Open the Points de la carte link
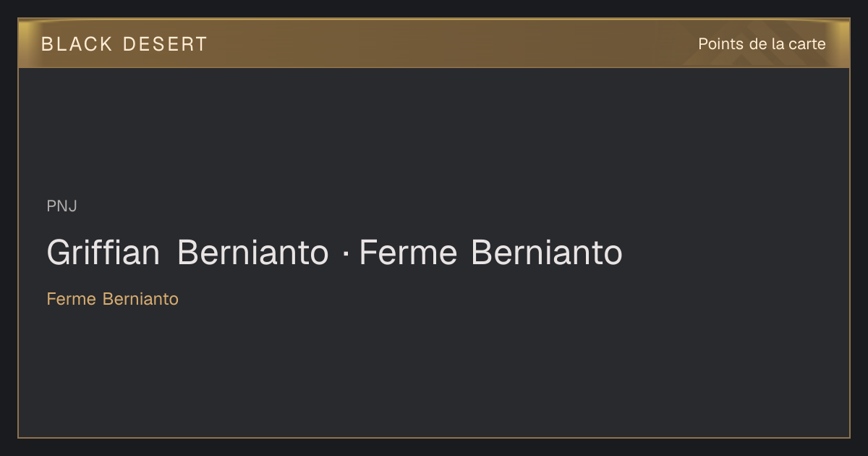The height and width of the screenshot is (456, 868). [x=762, y=44]
